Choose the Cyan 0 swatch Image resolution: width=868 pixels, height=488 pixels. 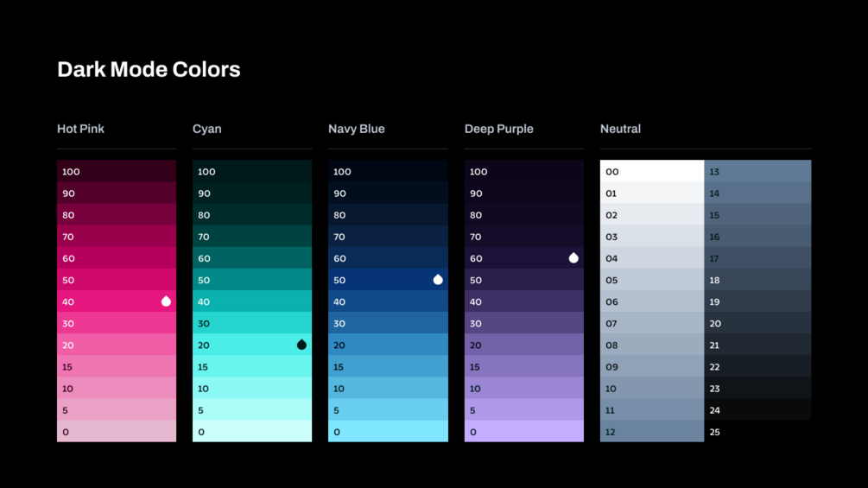[252, 431]
